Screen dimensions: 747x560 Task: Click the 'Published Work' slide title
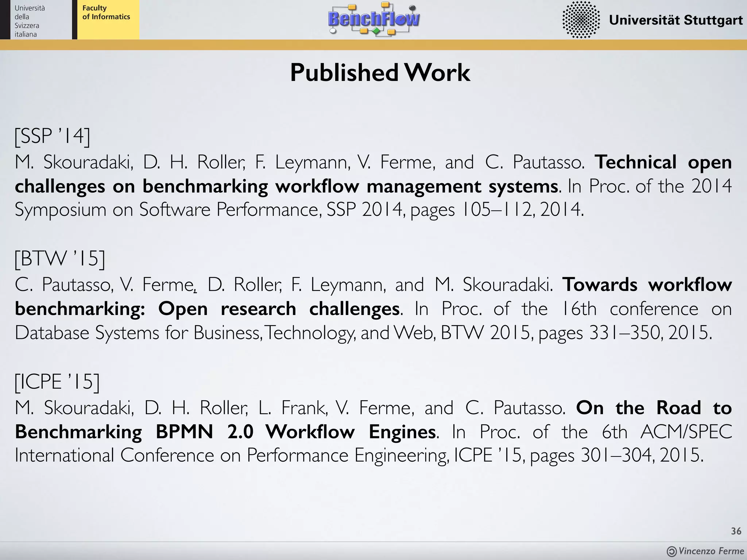click(x=380, y=73)
